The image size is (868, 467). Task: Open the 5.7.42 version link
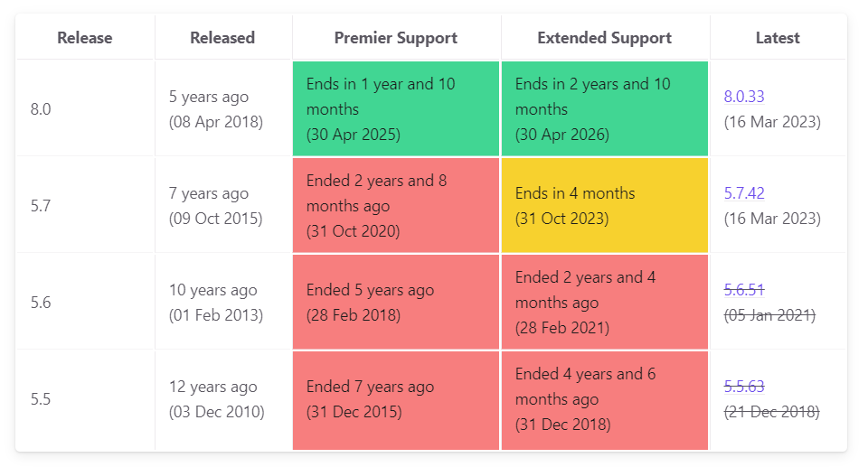point(744,193)
